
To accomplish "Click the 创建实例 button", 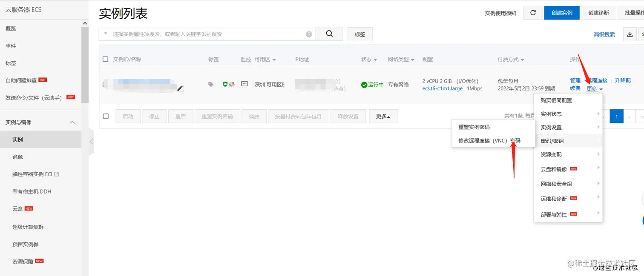I will pos(562,13).
